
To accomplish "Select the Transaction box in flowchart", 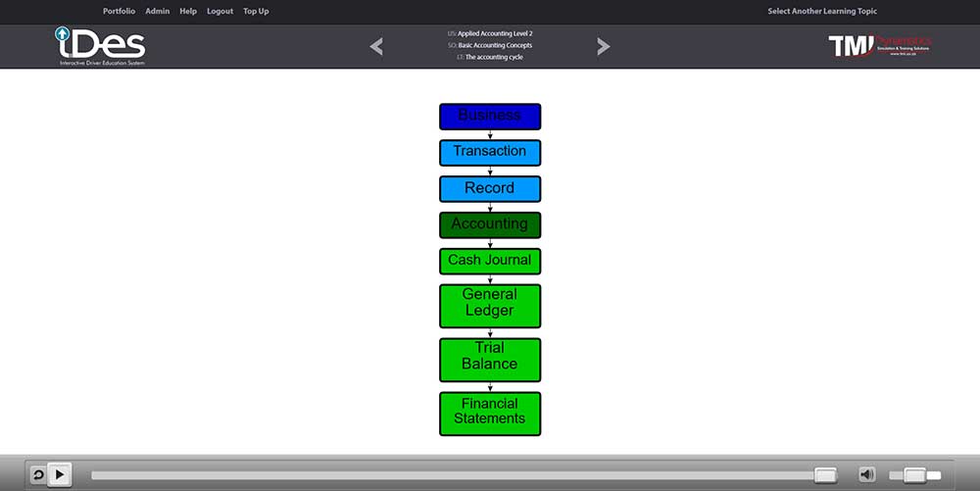I will click(x=490, y=152).
